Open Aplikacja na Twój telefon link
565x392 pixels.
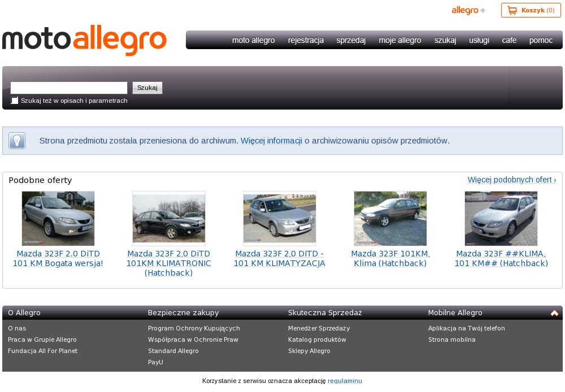[466, 329]
